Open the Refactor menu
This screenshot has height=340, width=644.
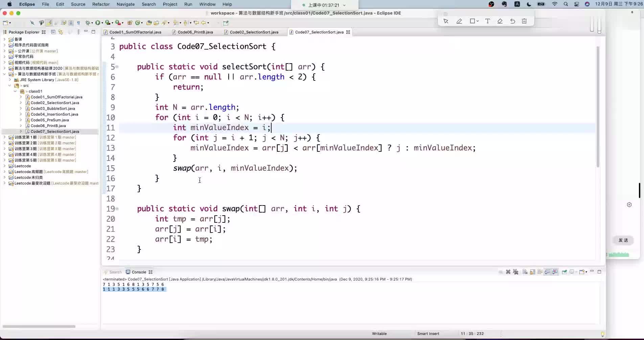point(101,4)
